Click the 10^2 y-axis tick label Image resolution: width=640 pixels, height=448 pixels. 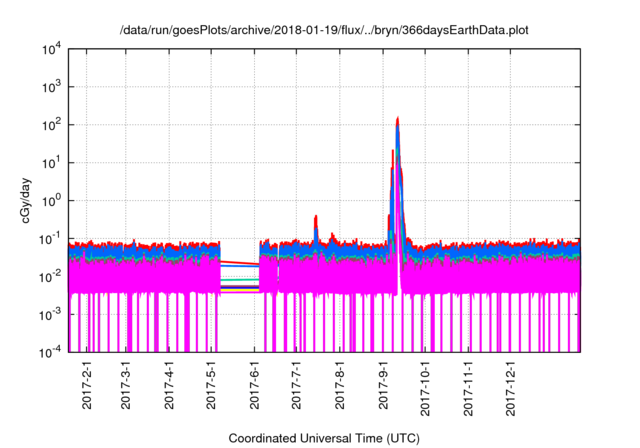point(51,125)
